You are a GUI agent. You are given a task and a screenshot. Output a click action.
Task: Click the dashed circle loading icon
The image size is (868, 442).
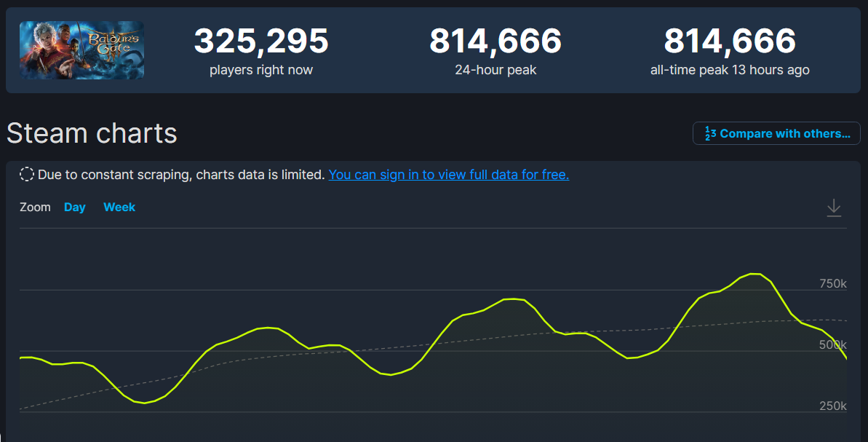[27, 175]
